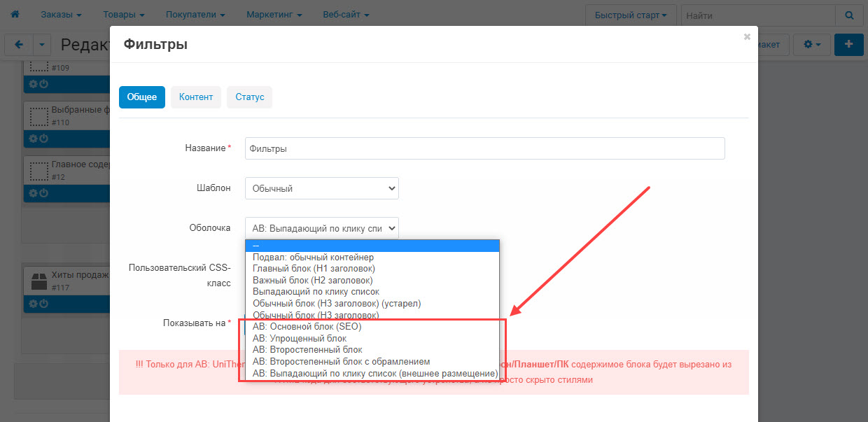Viewport: 868px width, 422px height.
Task: Open the Маркетинг menu
Action: pyautogui.click(x=274, y=15)
